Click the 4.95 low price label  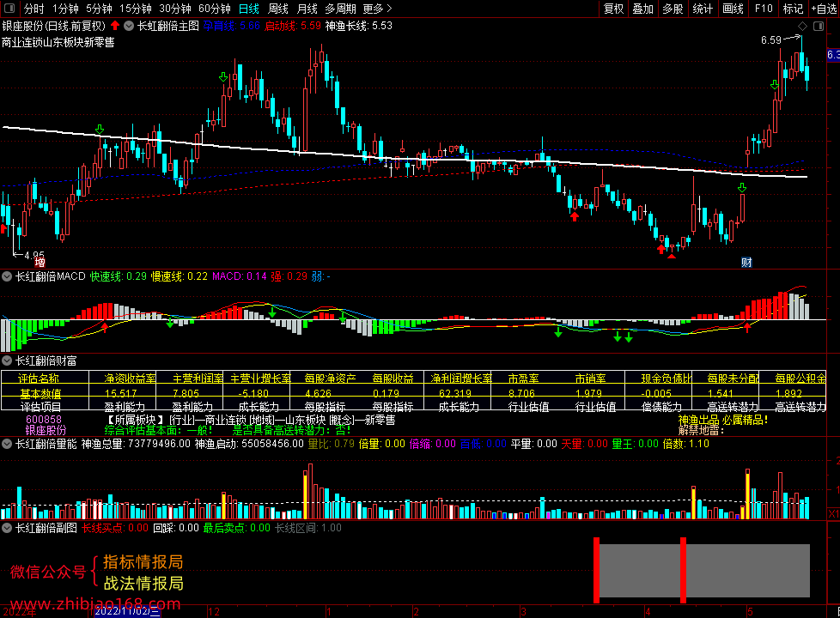(x=34, y=255)
